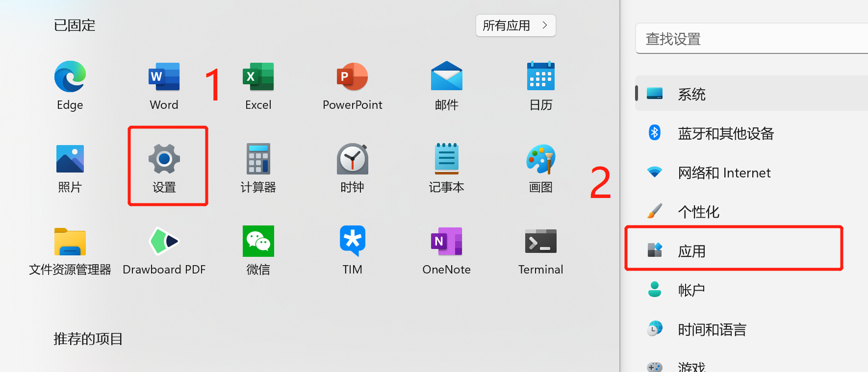This screenshot has width=868, height=372.
Task: Launch the Terminal app
Action: point(541,241)
